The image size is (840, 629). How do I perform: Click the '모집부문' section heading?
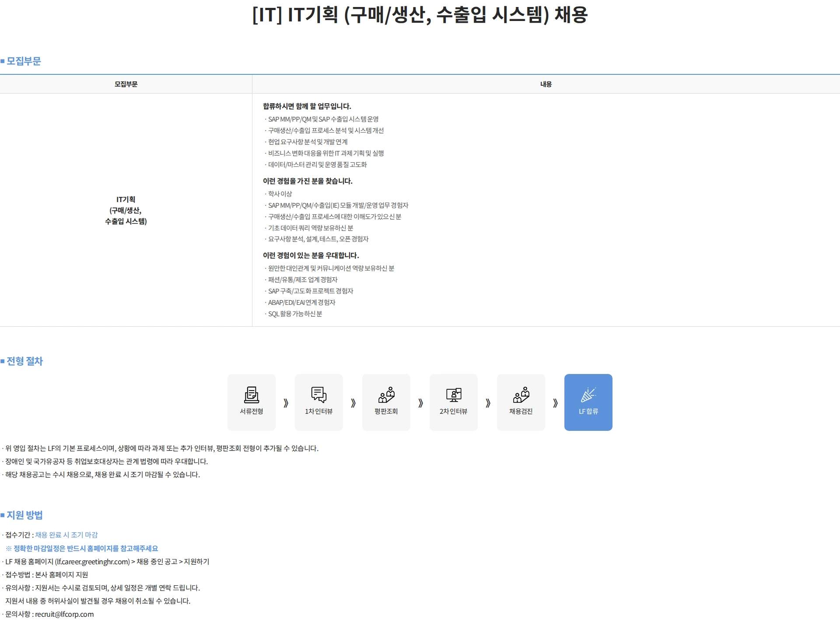coord(24,61)
